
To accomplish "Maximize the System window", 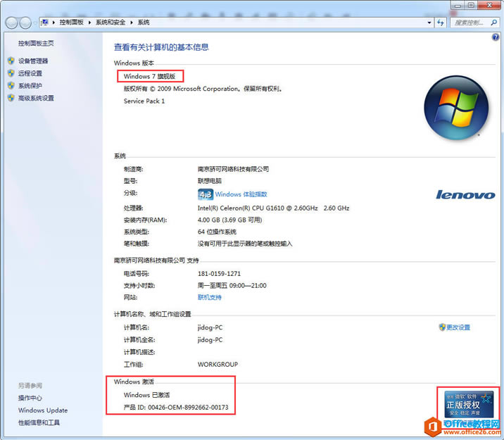I will (471, 5).
